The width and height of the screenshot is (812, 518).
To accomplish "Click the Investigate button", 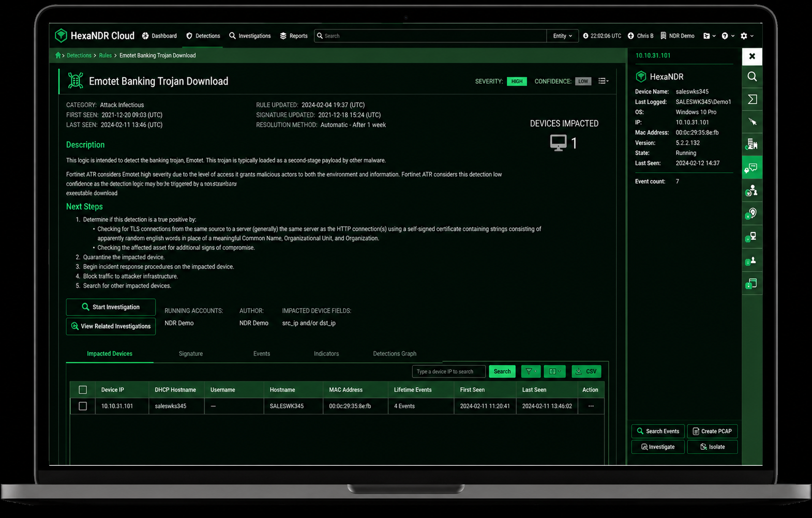I will tap(658, 447).
